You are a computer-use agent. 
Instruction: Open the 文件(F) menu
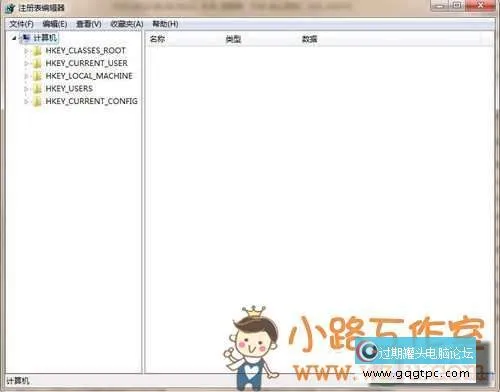click(21, 24)
